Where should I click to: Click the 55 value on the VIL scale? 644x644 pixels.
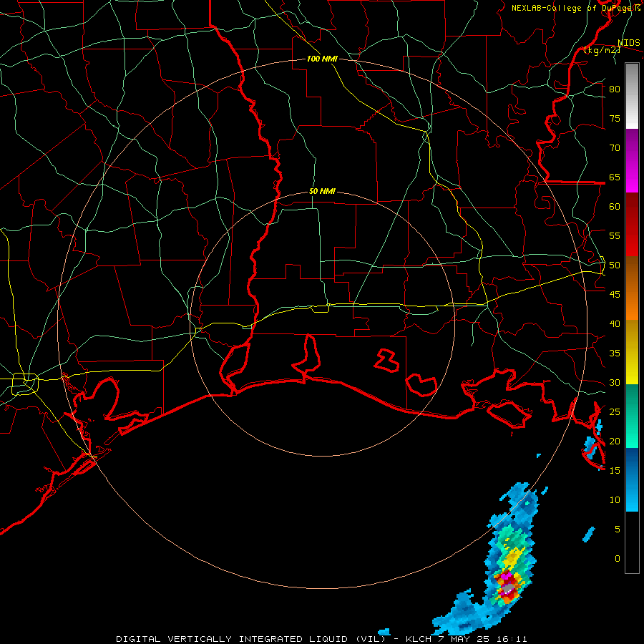tap(615, 235)
